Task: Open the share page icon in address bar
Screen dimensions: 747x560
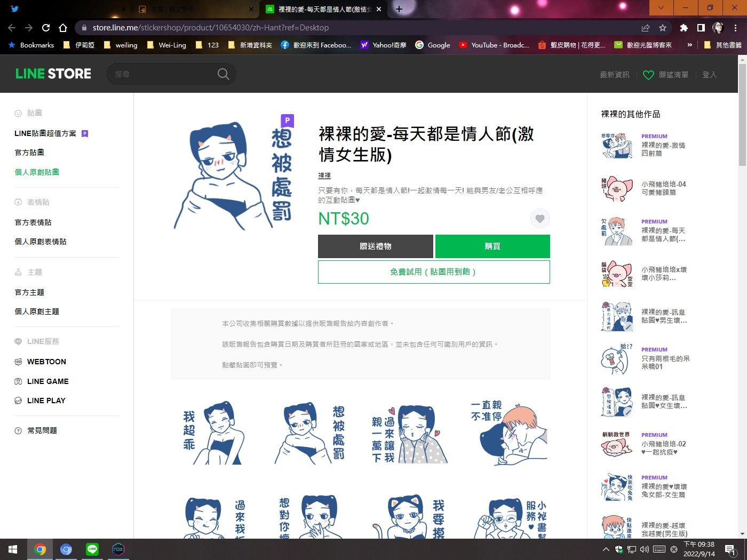Action: pyautogui.click(x=646, y=28)
